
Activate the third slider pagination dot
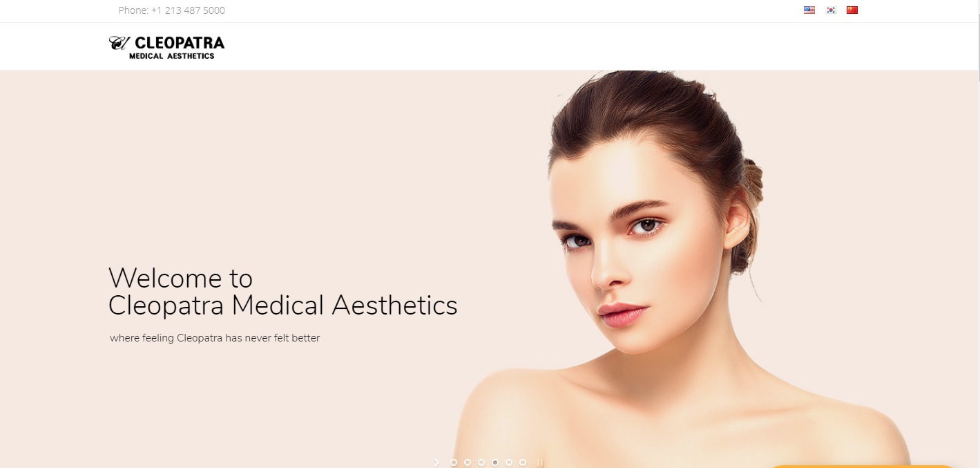click(481, 462)
